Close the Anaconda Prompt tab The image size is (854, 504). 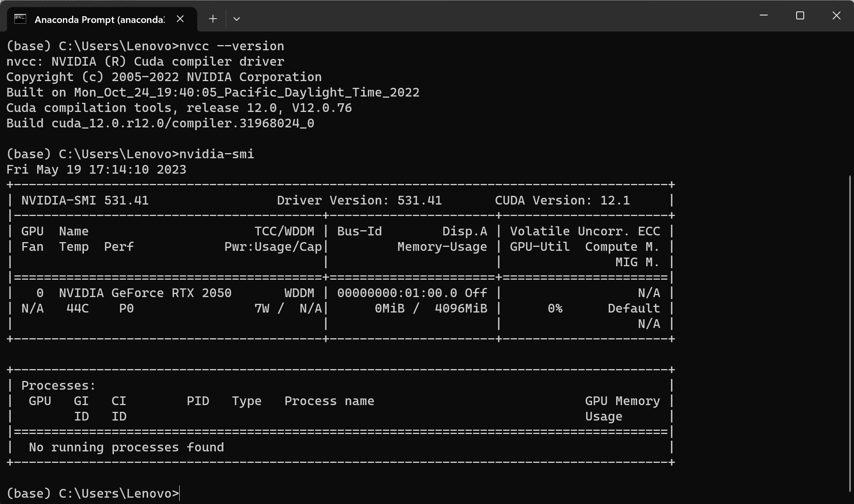[x=180, y=19]
